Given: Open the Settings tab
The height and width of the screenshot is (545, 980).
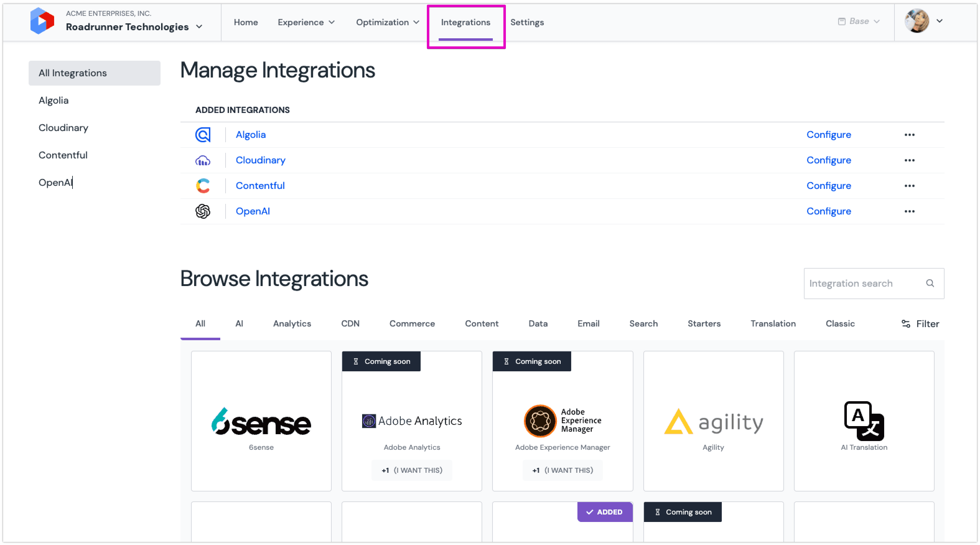Looking at the screenshot, I should coord(527,22).
